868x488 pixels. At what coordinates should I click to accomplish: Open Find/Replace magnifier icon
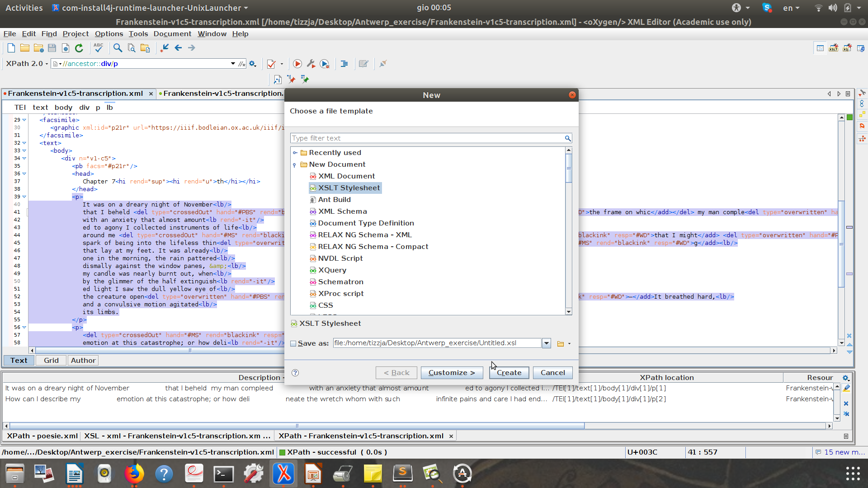click(x=118, y=48)
